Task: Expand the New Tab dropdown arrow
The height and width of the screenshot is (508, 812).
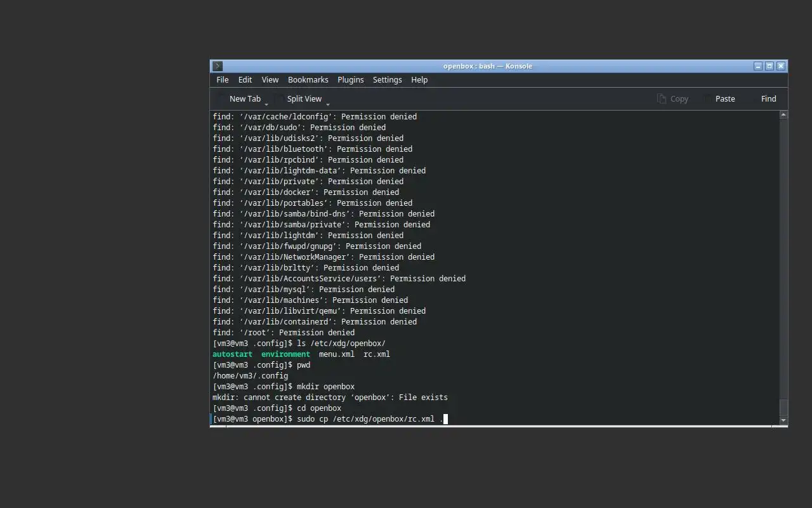Action: (266, 104)
